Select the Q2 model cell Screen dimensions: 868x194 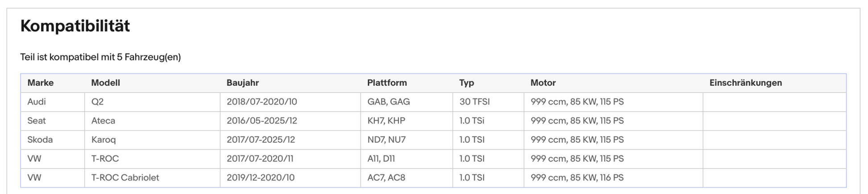tap(152, 102)
